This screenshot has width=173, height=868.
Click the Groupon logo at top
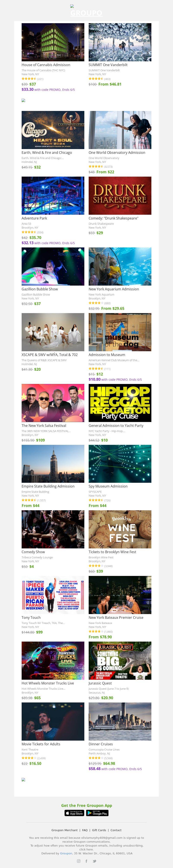(x=86, y=13)
